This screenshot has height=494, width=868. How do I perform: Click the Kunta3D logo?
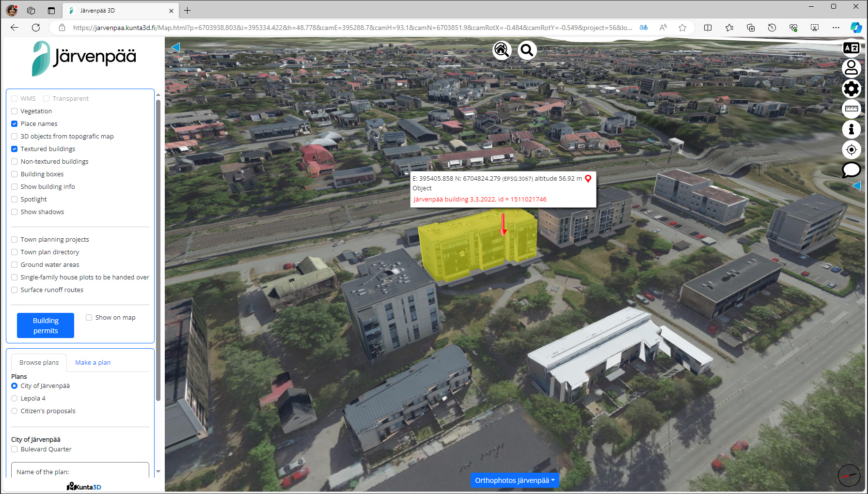click(x=84, y=486)
